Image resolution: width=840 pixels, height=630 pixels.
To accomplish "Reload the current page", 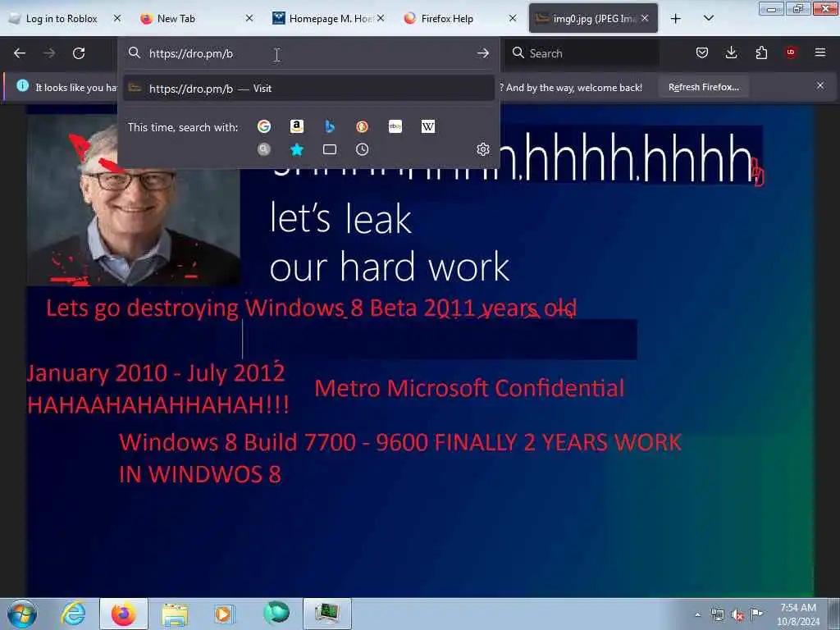I will pos(79,53).
